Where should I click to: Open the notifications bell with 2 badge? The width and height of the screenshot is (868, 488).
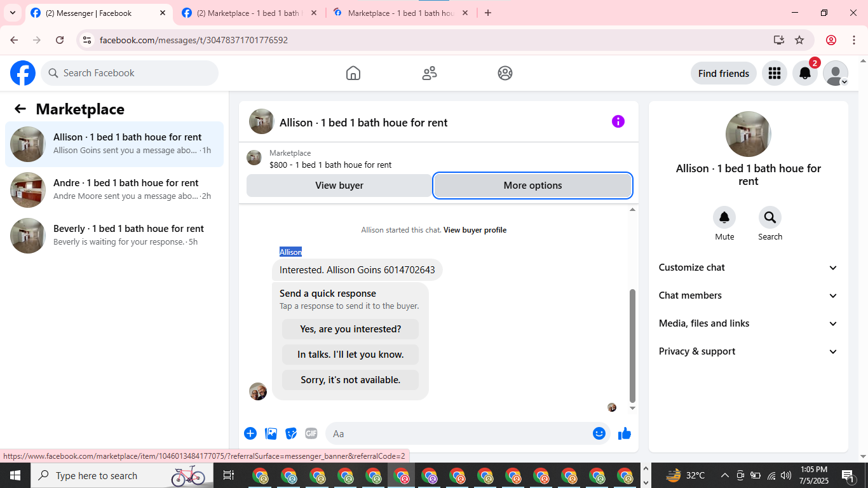pos(805,73)
